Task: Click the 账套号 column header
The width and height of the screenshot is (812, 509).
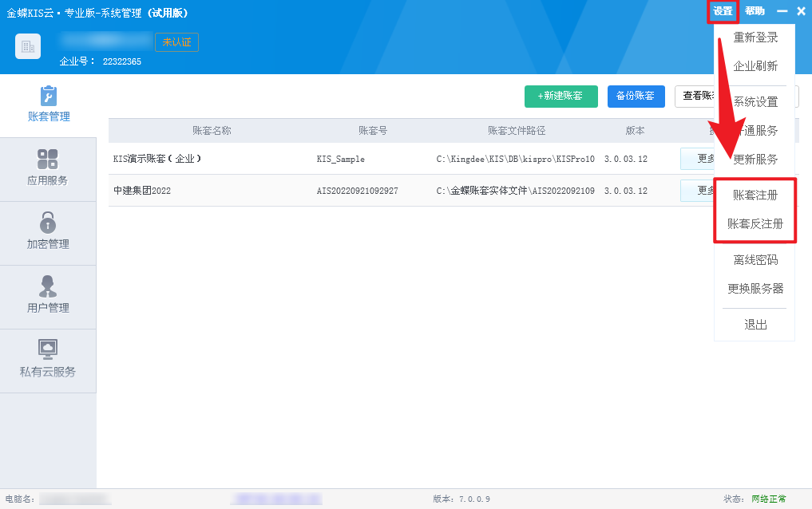Action: (x=373, y=131)
